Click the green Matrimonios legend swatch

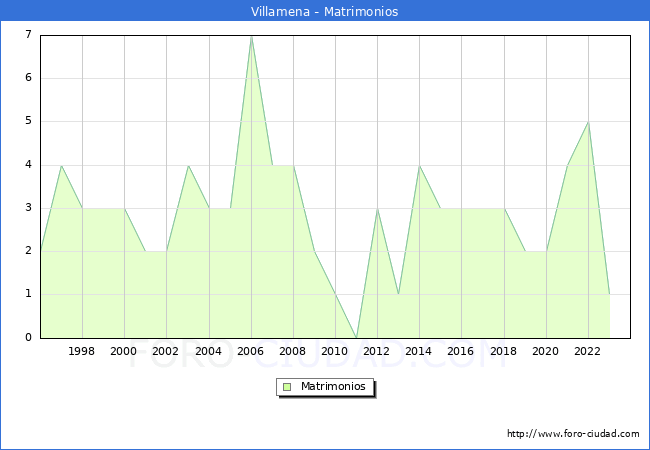click(287, 387)
